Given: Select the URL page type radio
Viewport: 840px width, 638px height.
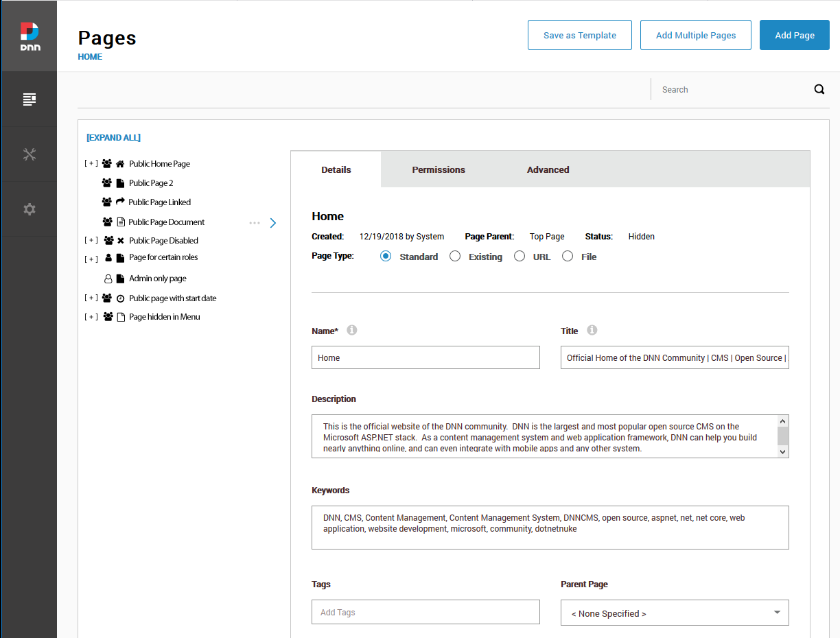Looking at the screenshot, I should 520,256.
